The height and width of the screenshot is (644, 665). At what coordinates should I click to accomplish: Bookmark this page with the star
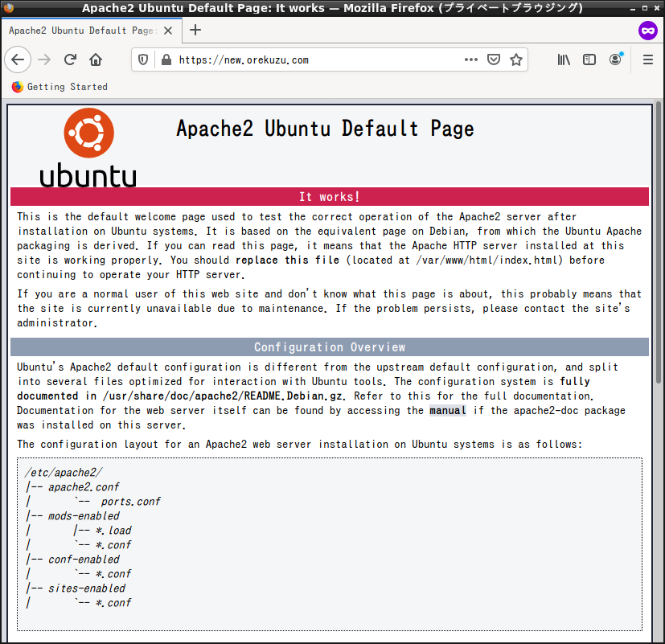[x=515, y=59]
